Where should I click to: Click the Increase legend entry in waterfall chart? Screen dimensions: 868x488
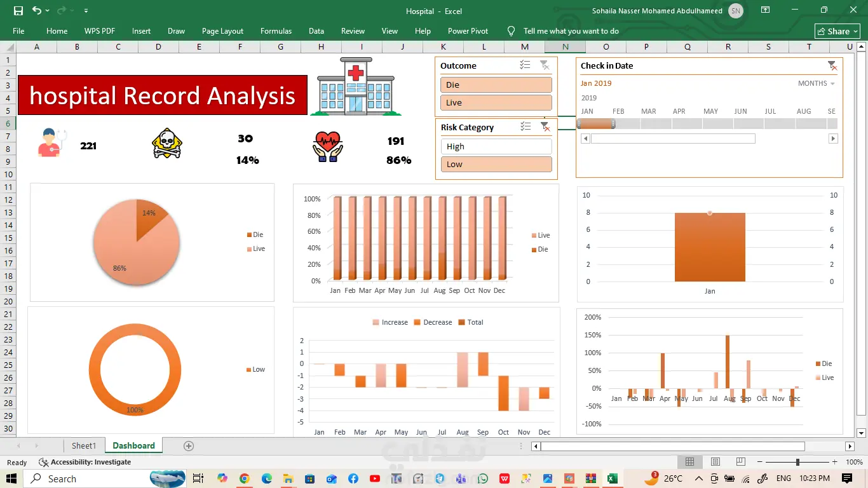point(390,322)
